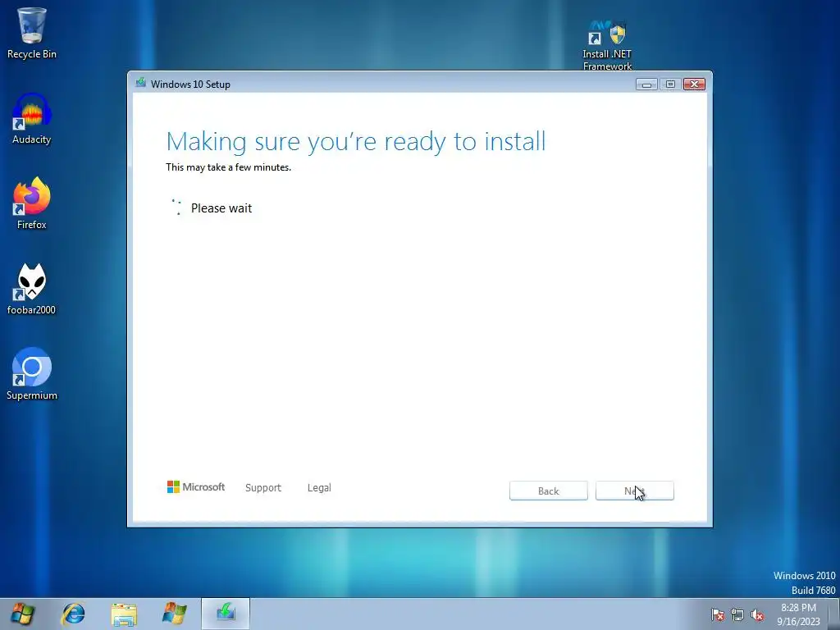
Task: Open Internet Explorer from the taskbar
Action: (73, 614)
